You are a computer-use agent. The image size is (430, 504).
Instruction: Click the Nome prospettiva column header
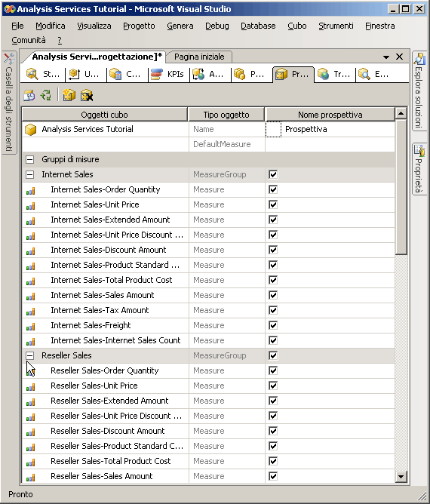pos(330,115)
